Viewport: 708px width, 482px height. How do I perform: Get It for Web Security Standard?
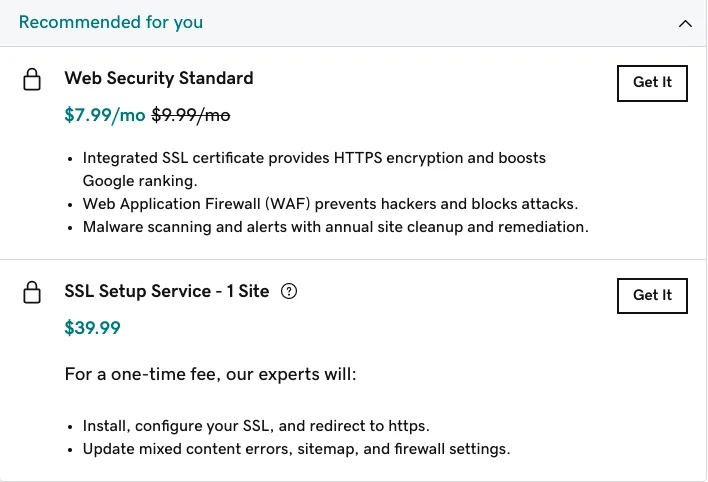[652, 83]
